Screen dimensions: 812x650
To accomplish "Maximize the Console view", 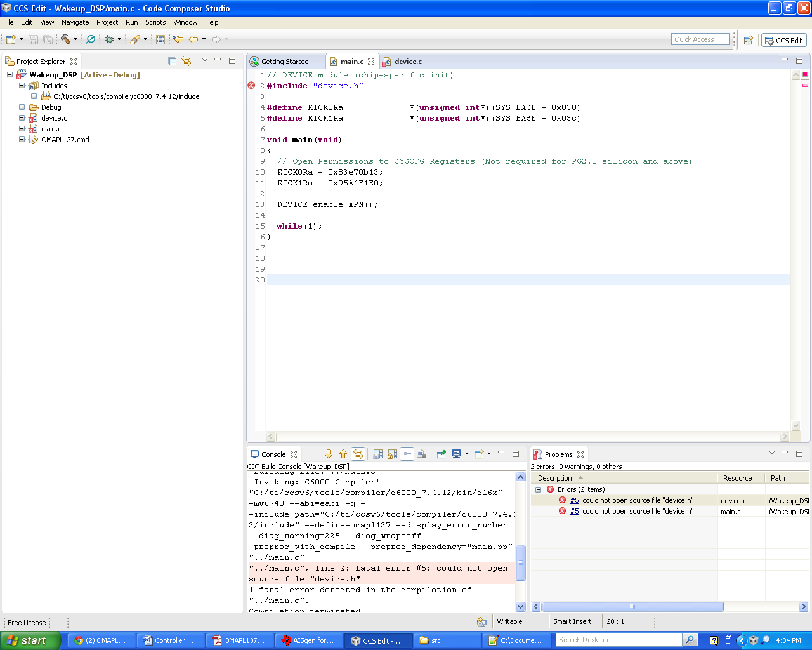I will pyautogui.click(x=516, y=454).
